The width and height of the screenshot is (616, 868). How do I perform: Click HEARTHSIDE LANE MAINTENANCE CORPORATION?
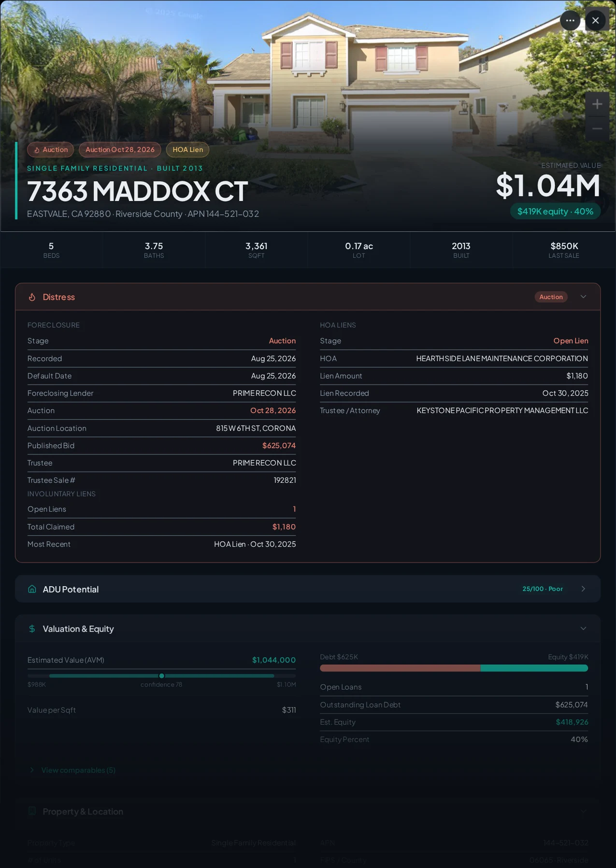click(x=502, y=359)
